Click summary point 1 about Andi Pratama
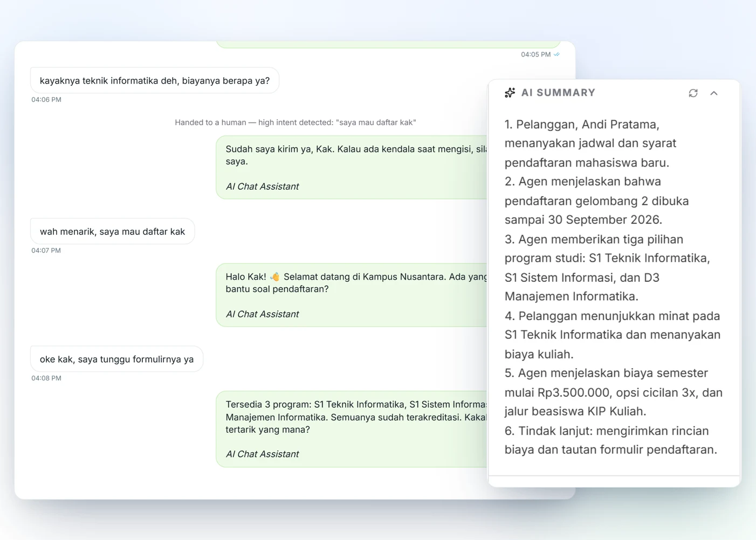This screenshot has width=756, height=540. click(x=590, y=143)
